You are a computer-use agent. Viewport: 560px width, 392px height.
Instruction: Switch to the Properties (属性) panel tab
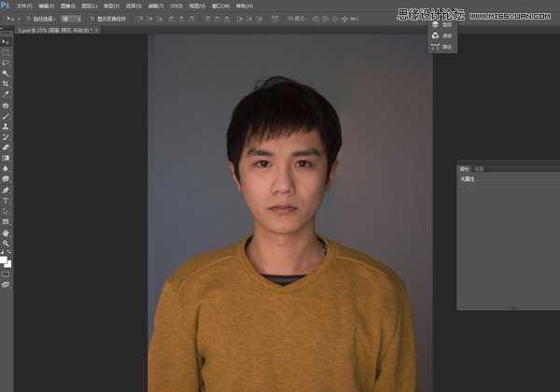click(x=464, y=168)
